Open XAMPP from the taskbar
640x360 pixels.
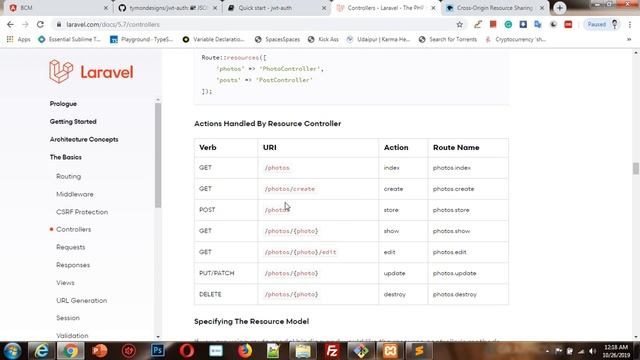coord(390,351)
